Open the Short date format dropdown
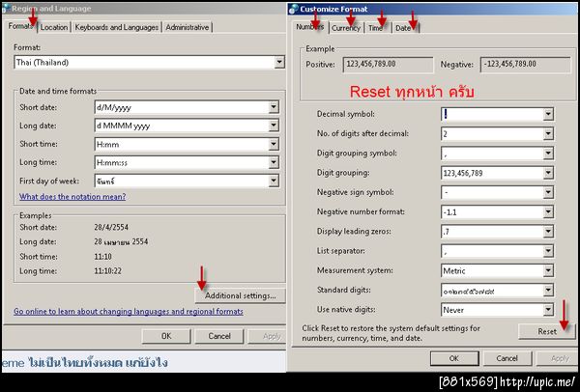The width and height of the screenshot is (580, 392). [x=274, y=107]
